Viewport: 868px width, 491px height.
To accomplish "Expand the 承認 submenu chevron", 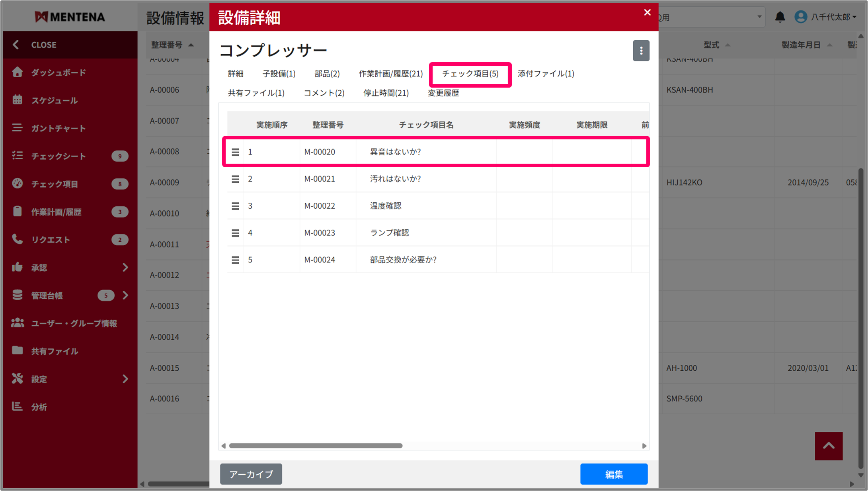I will (x=125, y=268).
